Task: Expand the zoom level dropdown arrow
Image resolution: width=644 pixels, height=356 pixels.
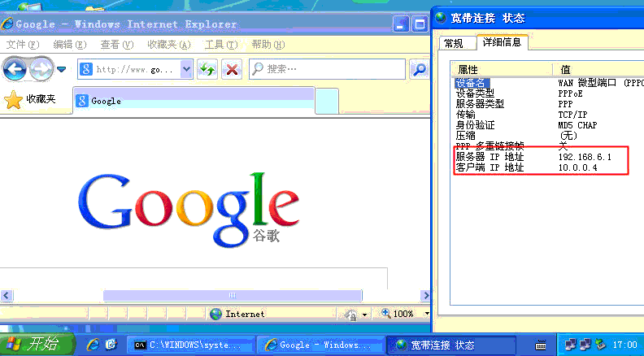Action: coord(426,314)
